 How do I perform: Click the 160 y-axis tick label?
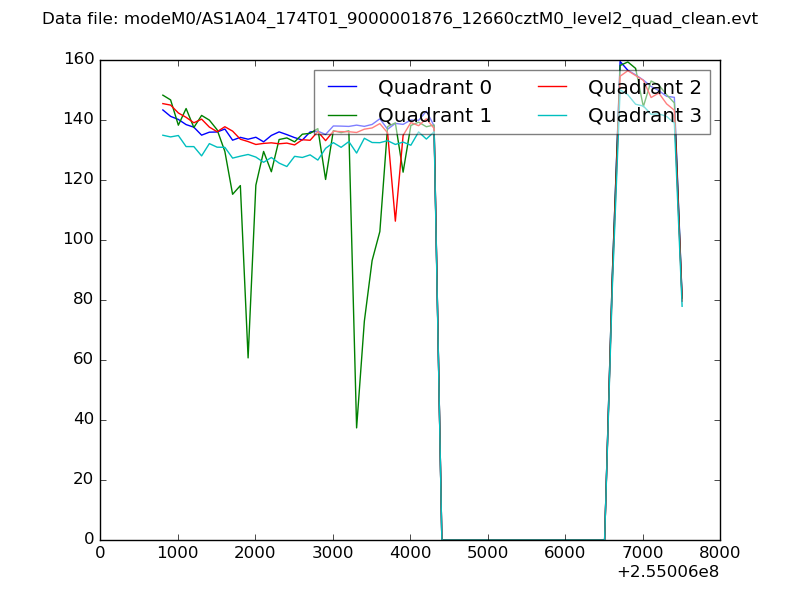pos(81,60)
